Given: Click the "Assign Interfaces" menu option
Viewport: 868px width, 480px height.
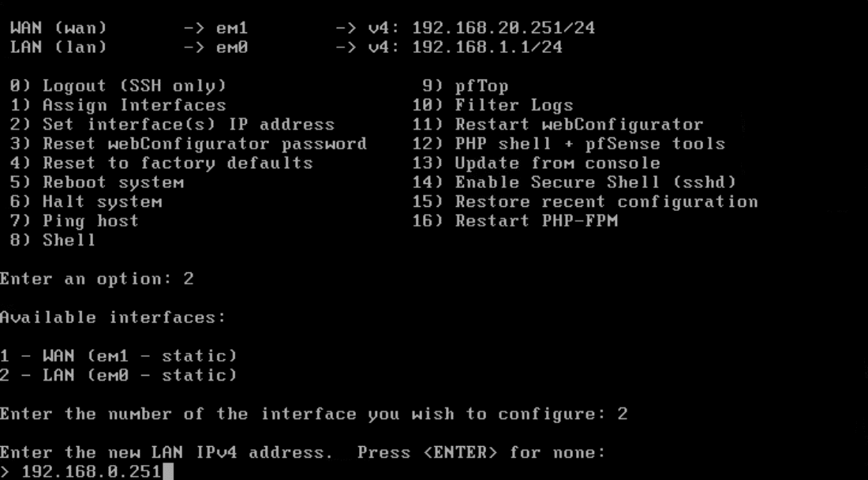Looking at the screenshot, I should click(x=133, y=105).
